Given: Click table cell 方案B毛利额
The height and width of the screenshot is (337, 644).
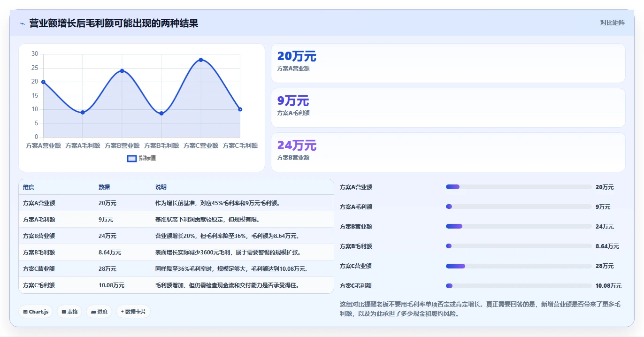Looking at the screenshot, I should tap(39, 253).
